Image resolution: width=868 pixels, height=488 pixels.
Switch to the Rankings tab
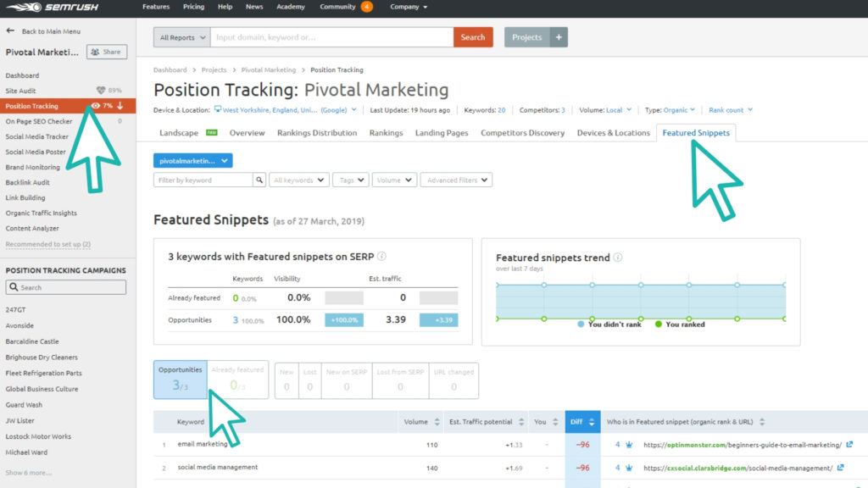386,133
